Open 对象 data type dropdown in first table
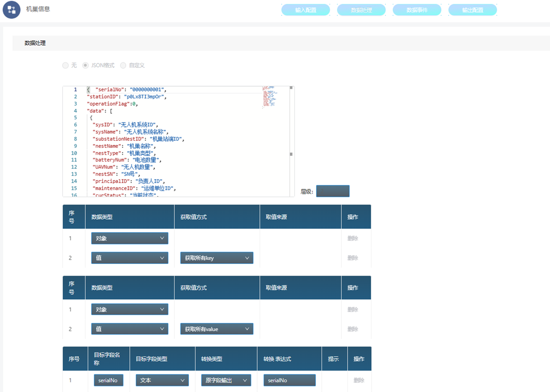The image size is (550, 392). [130, 238]
